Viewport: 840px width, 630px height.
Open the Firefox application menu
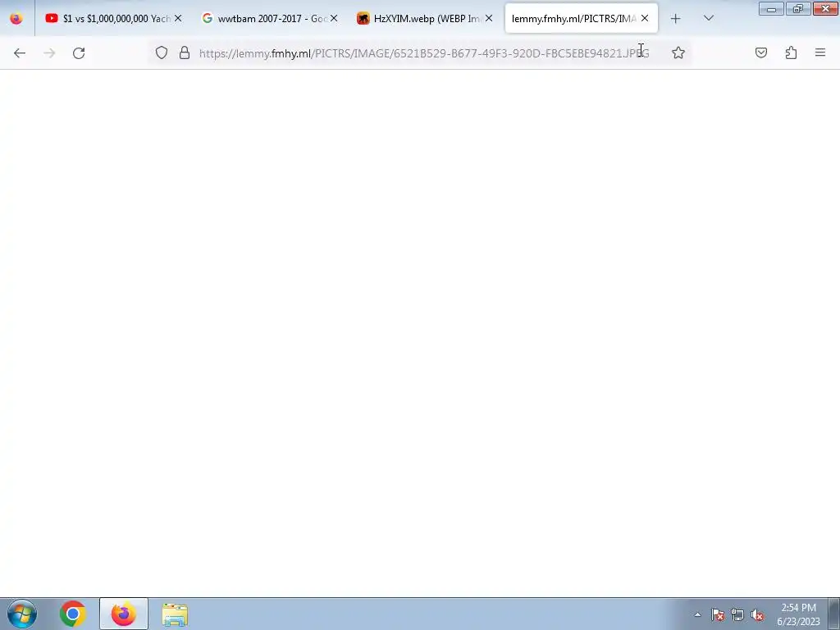(820, 52)
